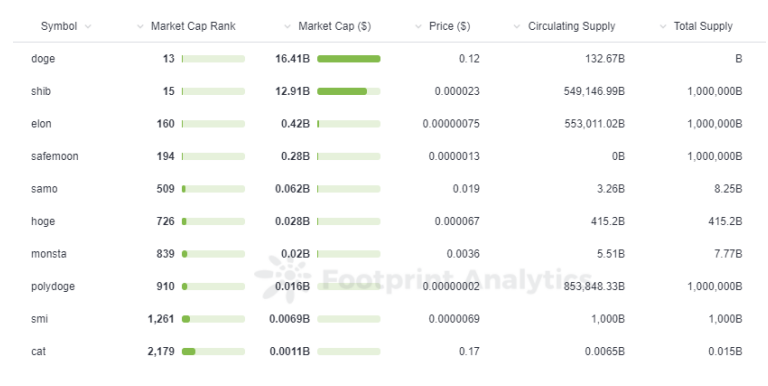Expand the Market Cap Rank column chevron
The width and height of the screenshot is (768, 386).
click(x=140, y=26)
